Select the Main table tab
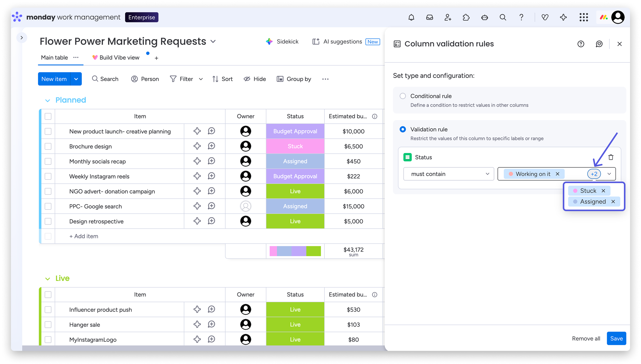This screenshot has height=364, width=641. [x=55, y=58]
